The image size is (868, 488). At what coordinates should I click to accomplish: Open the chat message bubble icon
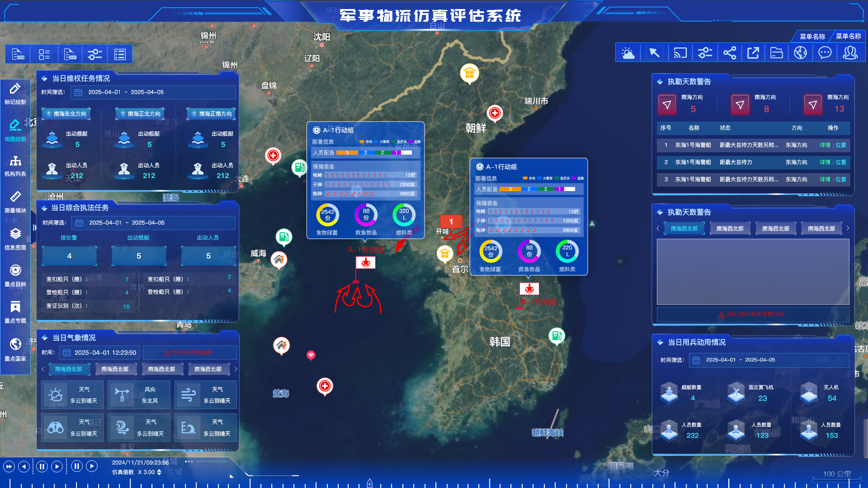click(x=825, y=53)
